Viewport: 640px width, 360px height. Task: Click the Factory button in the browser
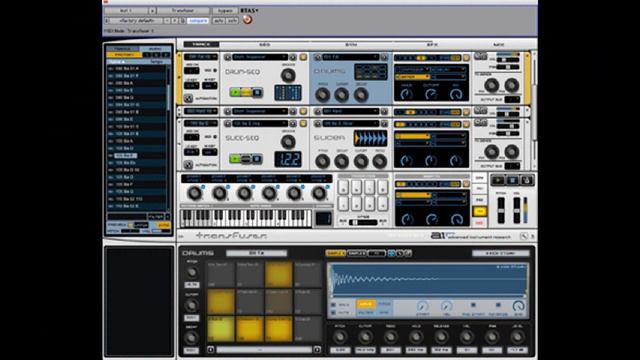coord(124,55)
